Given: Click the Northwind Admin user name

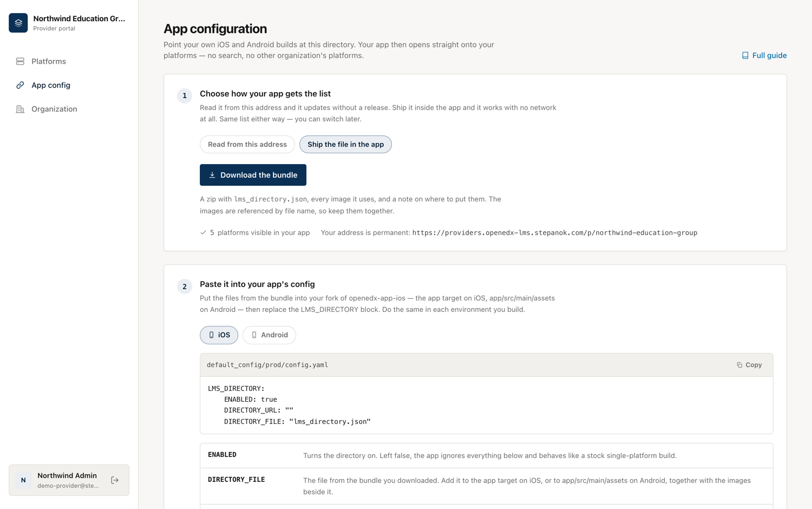Looking at the screenshot, I should pyautogui.click(x=67, y=475).
